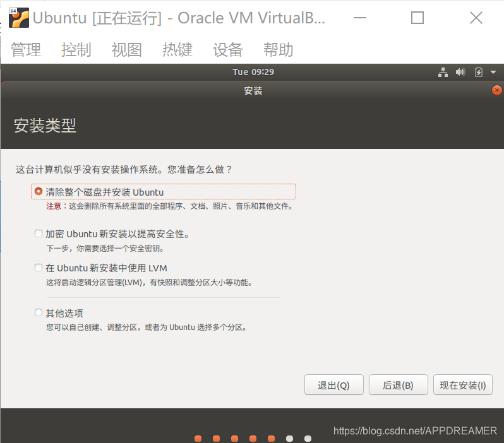Image resolution: width=504 pixels, height=443 pixels.
Task: Check 在 Ubuntu 新安装中使用 LVM option
Action: coord(39,268)
